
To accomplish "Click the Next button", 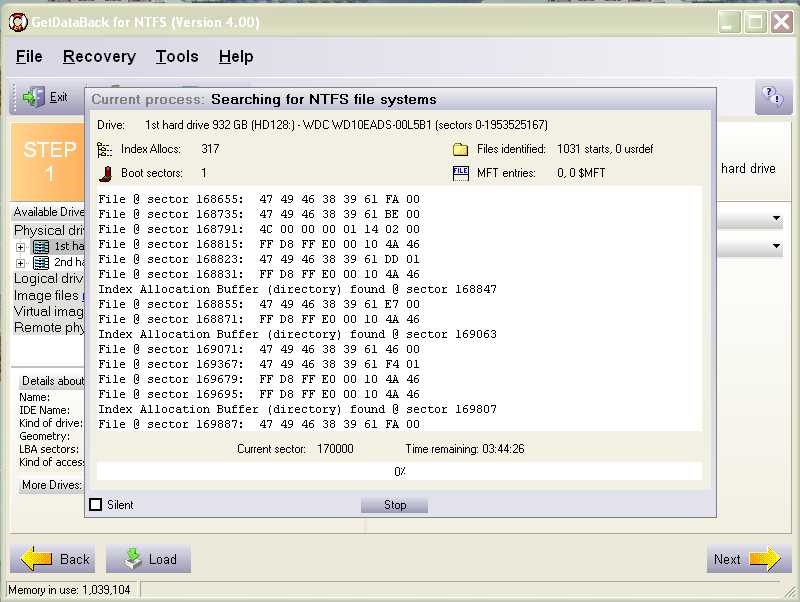I will click(x=748, y=559).
